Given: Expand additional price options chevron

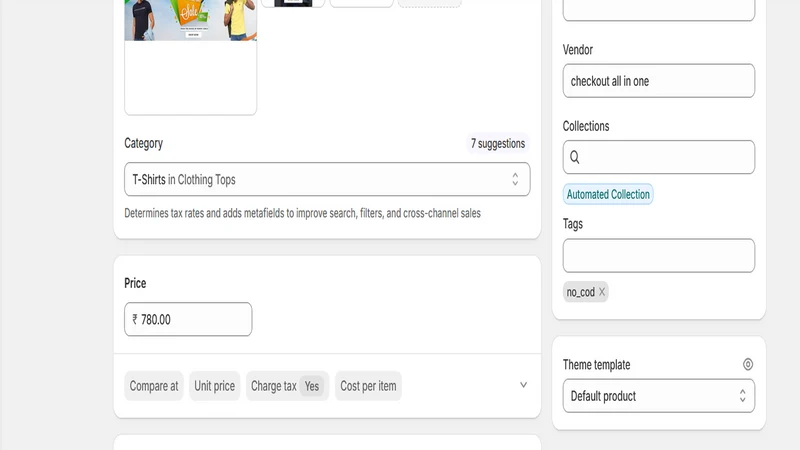Looking at the screenshot, I should pyautogui.click(x=523, y=385).
